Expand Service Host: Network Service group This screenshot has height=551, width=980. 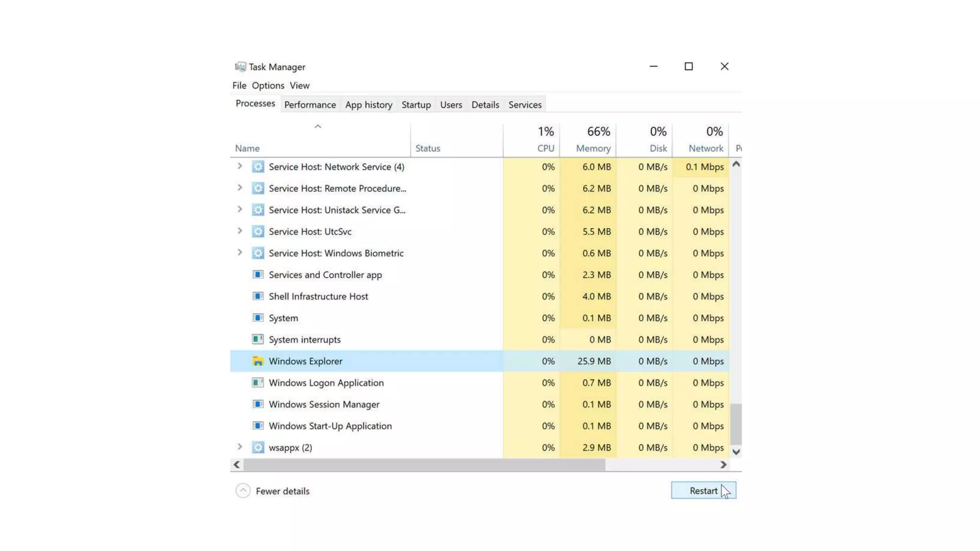click(x=240, y=166)
